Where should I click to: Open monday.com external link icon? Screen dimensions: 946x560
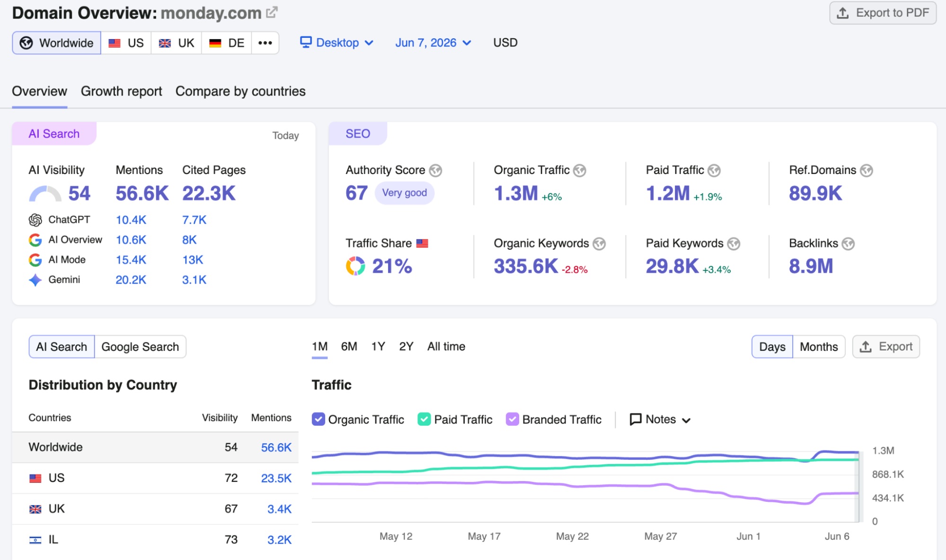point(272,12)
